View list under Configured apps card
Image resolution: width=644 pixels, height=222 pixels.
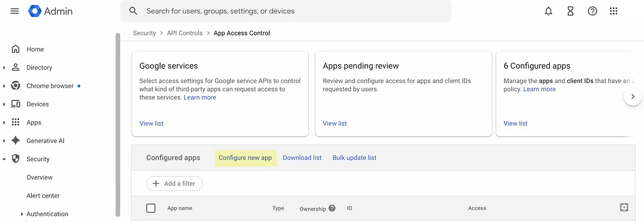point(515,123)
